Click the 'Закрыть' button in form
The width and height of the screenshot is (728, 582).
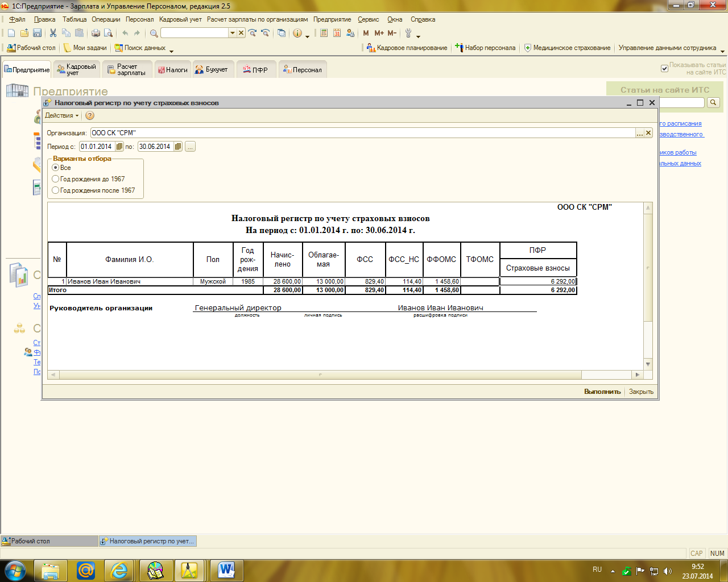tap(641, 392)
